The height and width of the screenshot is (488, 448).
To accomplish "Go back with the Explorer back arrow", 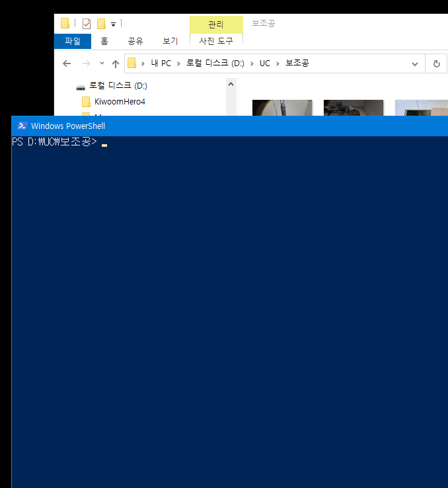I will pyautogui.click(x=67, y=63).
